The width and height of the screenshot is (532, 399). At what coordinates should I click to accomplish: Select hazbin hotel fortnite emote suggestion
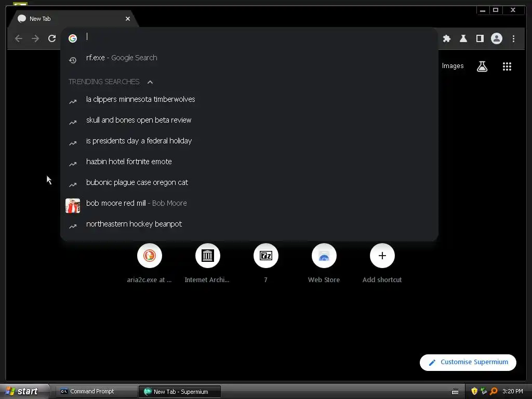(249, 162)
